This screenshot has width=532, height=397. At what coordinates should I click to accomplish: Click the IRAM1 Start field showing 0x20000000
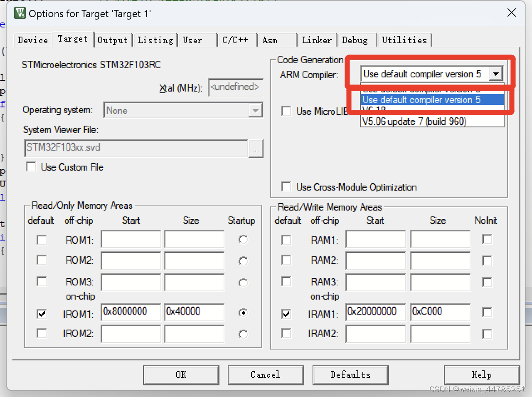[375, 312]
